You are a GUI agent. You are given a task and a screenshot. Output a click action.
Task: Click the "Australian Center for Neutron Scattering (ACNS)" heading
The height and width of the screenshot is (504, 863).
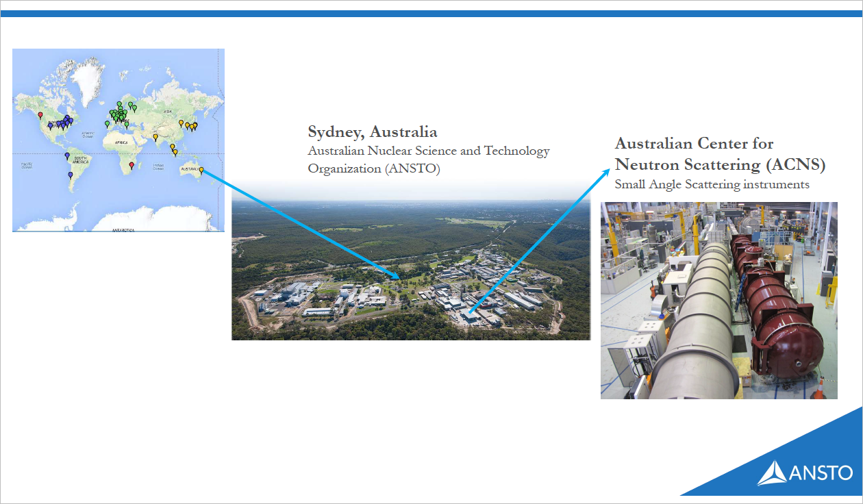tap(720, 154)
